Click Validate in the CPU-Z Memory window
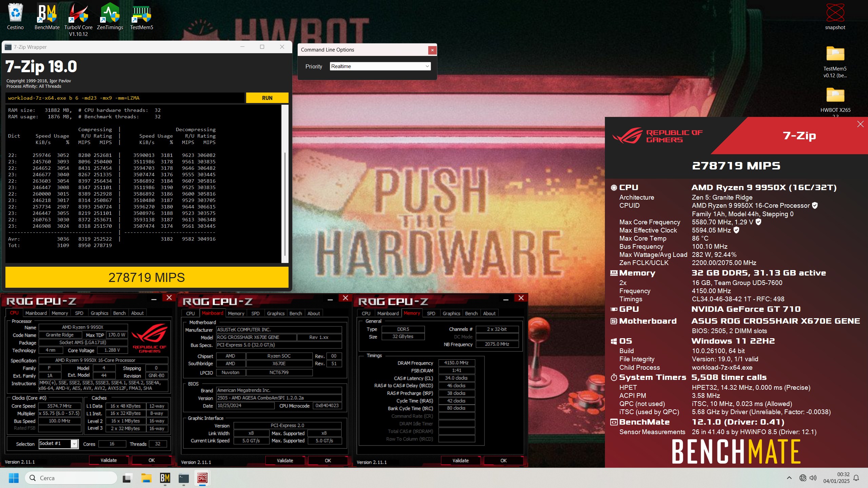Screen dimensions: 868x488 coord(460,461)
